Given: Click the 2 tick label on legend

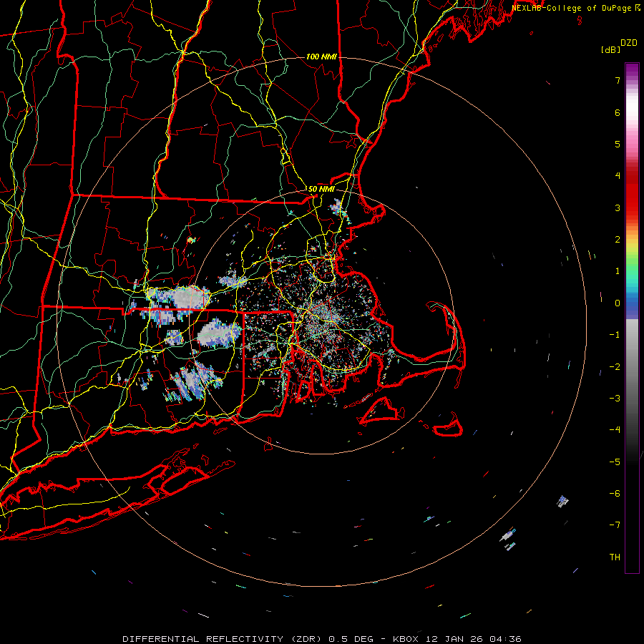Looking at the screenshot, I should pos(618,240).
